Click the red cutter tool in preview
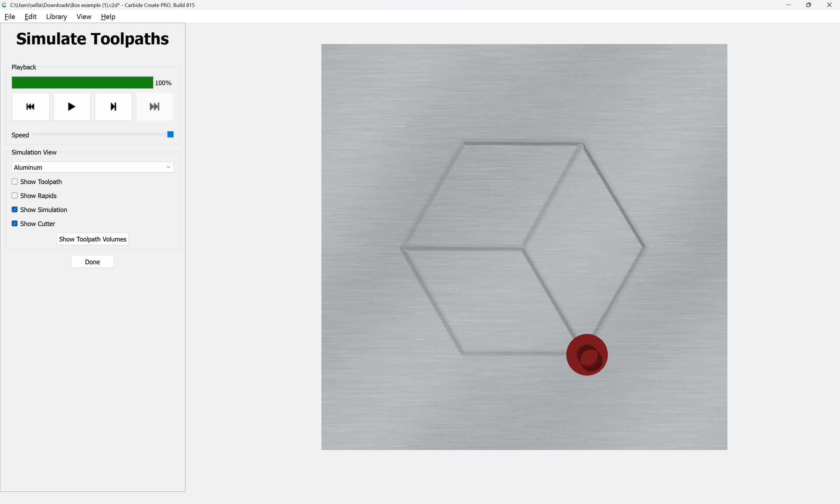Viewport: 840px width, 504px height. (x=587, y=355)
